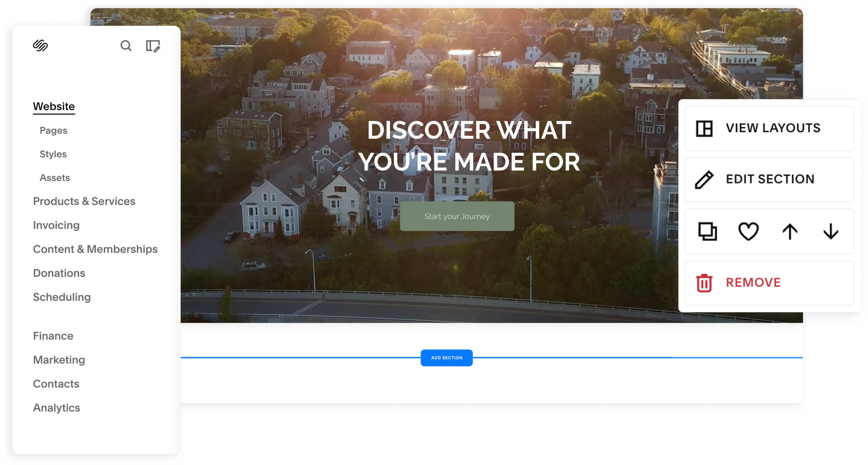Viewport: 868px width, 465px height.
Task: Open Styles under Website
Action: [x=53, y=154]
